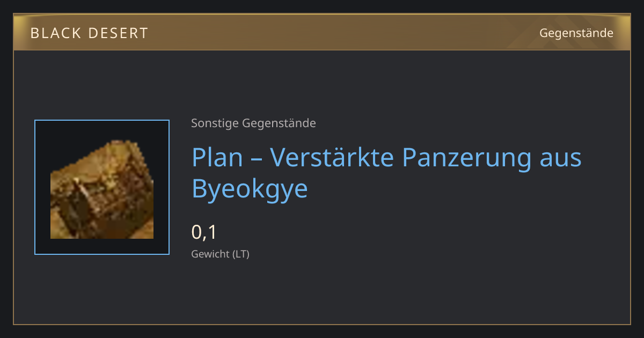Viewport: 644px width, 338px height.
Task: Click the word Byeokgye in the title
Action: (x=250, y=189)
